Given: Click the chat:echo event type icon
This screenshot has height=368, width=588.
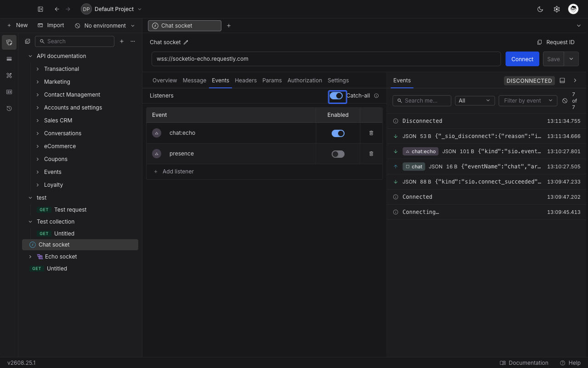Looking at the screenshot, I should pyautogui.click(x=157, y=133).
